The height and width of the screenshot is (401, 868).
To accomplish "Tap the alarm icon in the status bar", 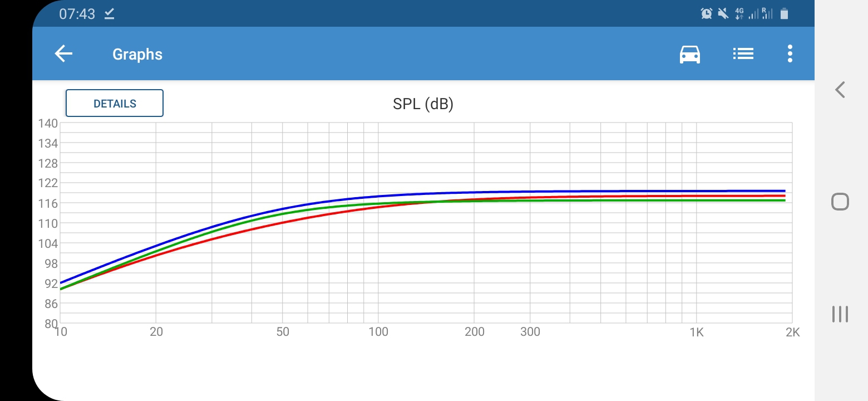I will 706,14.
